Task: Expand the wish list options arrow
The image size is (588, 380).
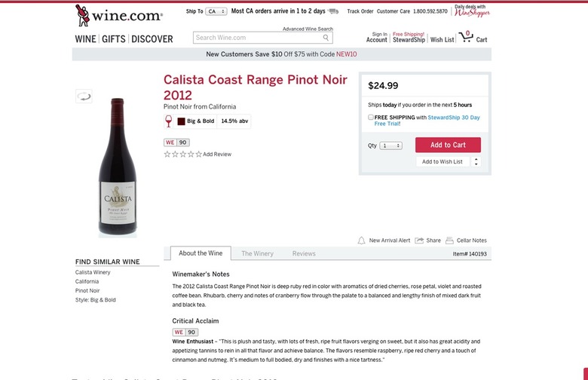Action: pyautogui.click(x=476, y=161)
